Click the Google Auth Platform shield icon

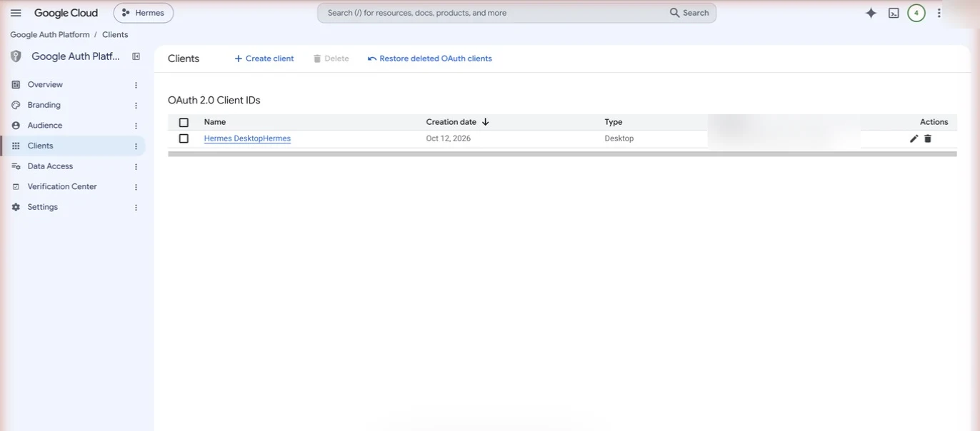pyautogui.click(x=16, y=56)
